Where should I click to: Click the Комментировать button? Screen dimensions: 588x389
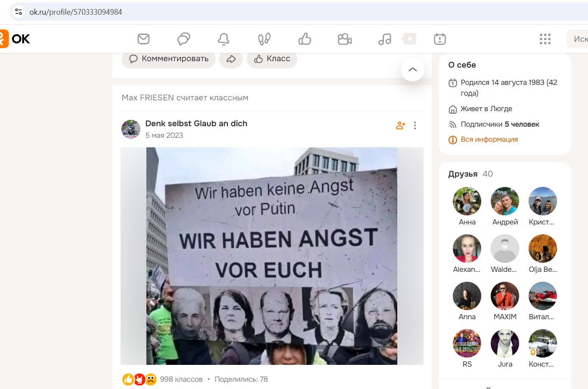pos(169,59)
